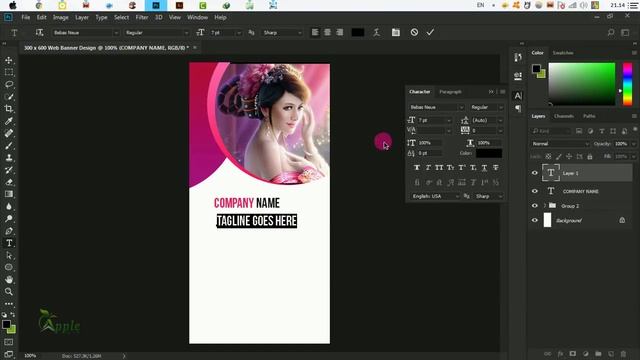Select the Lasso tool

pyautogui.click(x=9, y=84)
